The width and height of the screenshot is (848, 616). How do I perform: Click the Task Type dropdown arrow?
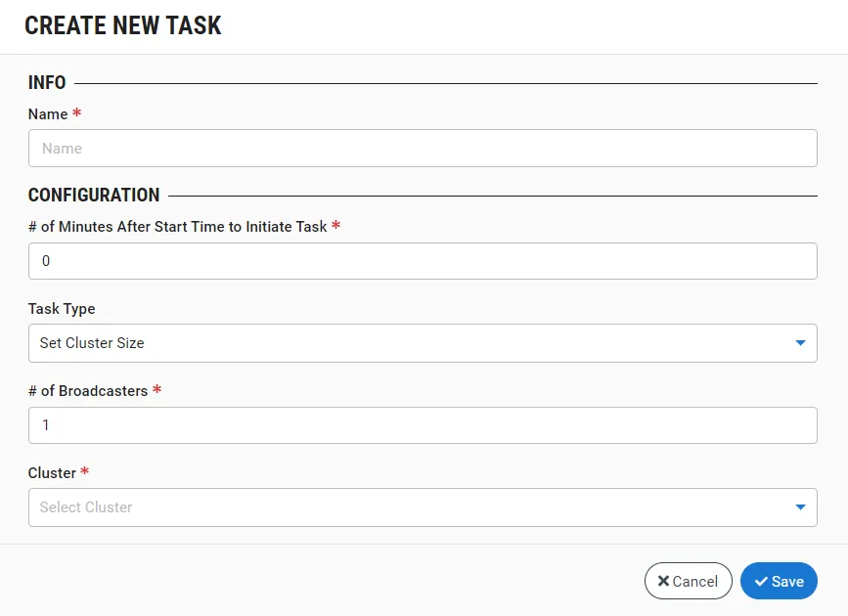(800, 343)
